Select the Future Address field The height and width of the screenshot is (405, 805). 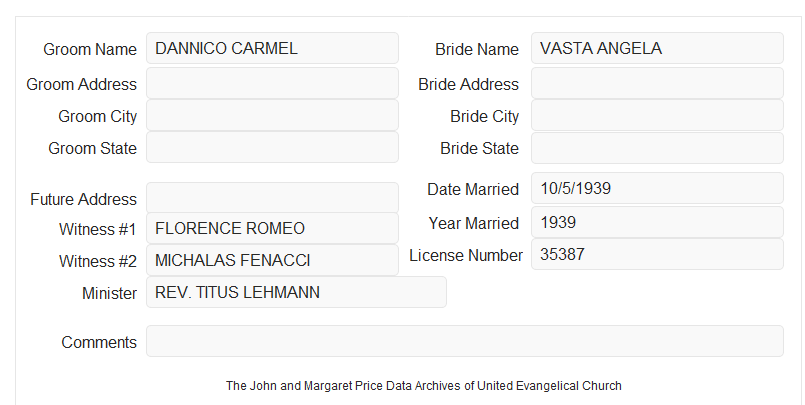(x=272, y=198)
